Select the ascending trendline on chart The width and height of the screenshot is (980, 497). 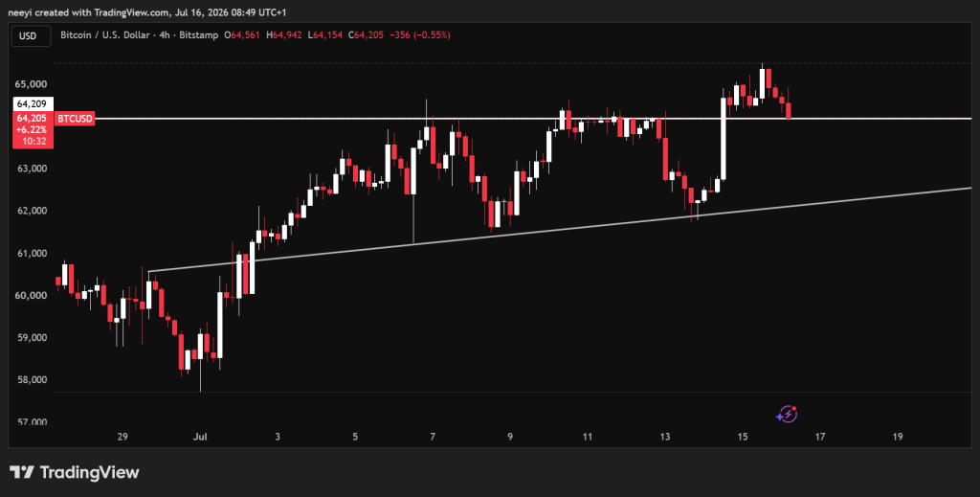click(559, 230)
